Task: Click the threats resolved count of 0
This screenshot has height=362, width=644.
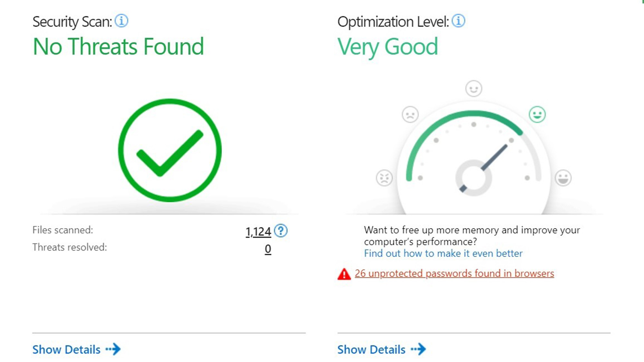Action: 268,249
